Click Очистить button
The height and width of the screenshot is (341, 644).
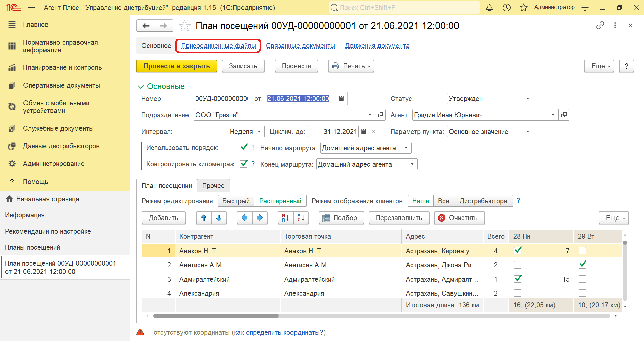point(460,218)
